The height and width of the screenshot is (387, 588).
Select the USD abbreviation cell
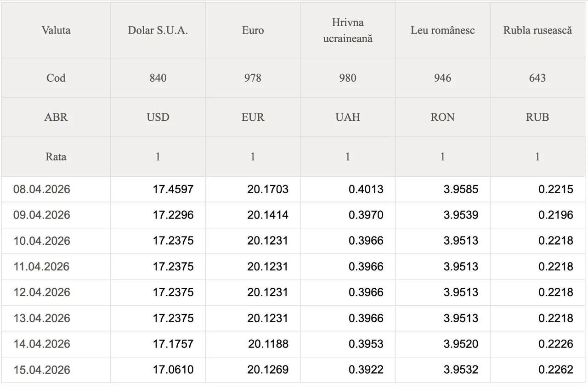point(158,117)
